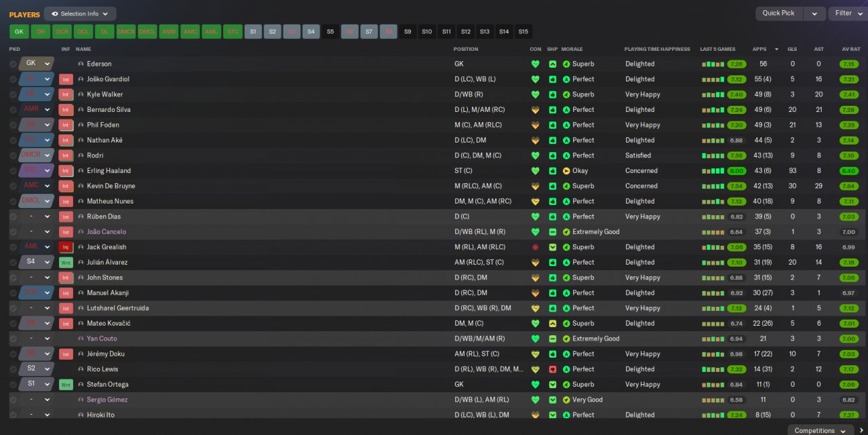The width and height of the screenshot is (868, 435).
Task: Click Rodri's Perfect morale icon
Action: (x=566, y=155)
